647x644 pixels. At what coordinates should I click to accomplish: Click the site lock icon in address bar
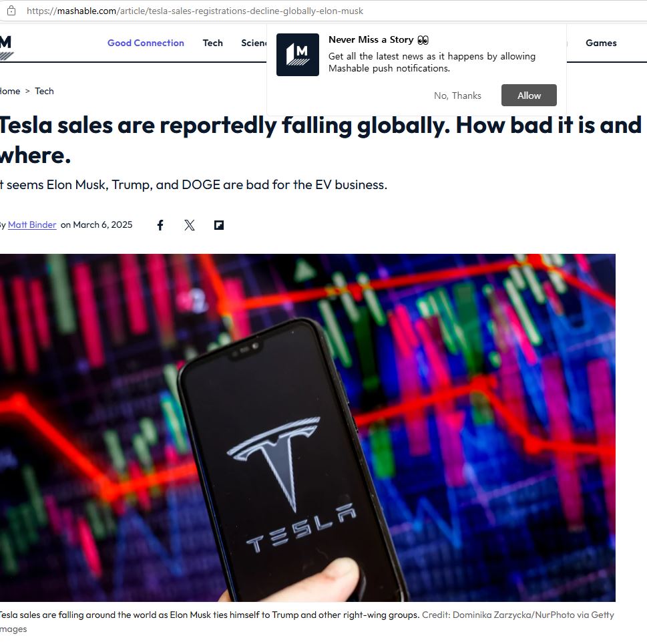point(11,11)
